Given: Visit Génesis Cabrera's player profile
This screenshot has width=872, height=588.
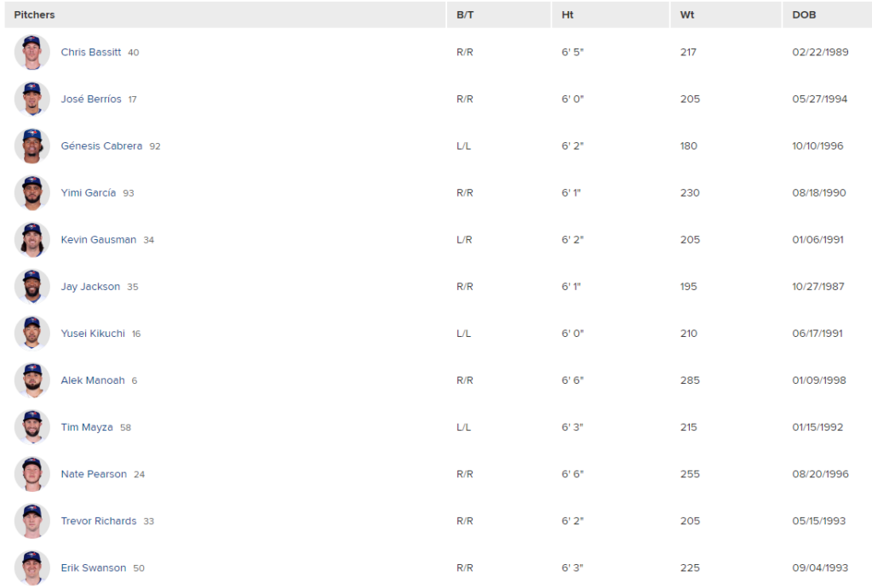Looking at the screenshot, I should pos(101,146).
